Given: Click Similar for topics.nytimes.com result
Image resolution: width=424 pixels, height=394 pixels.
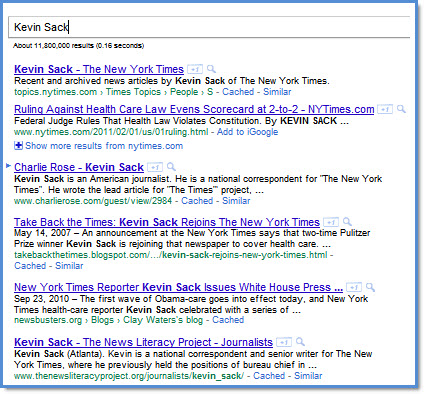Looking at the screenshot, I should [277, 92].
